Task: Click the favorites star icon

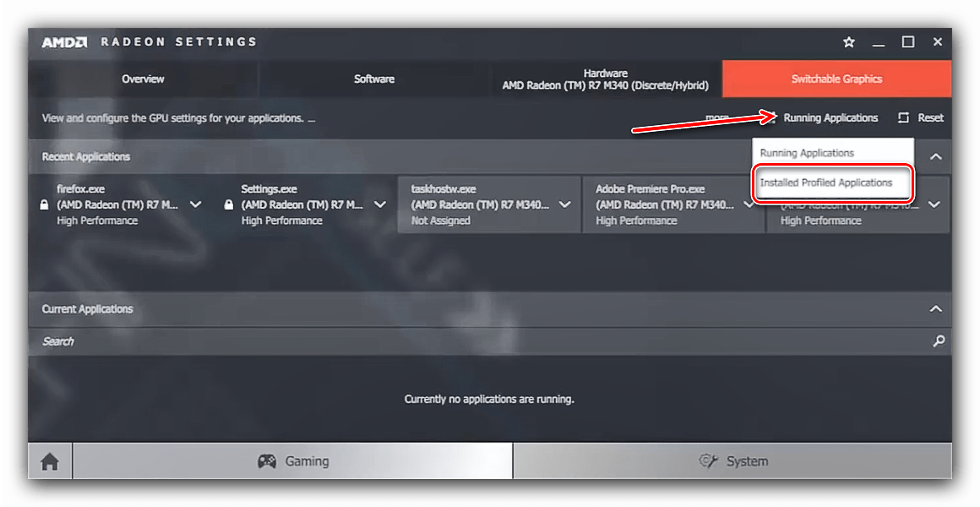Action: point(849,42)
